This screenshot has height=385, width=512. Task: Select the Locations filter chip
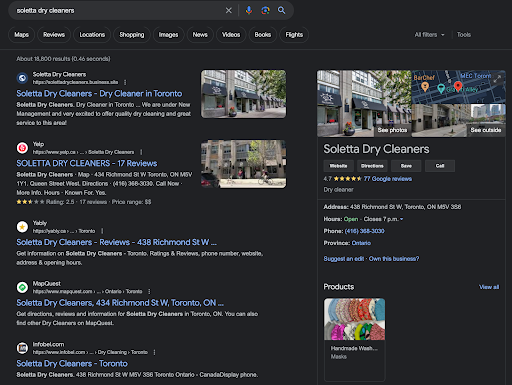tap(92, 35)
